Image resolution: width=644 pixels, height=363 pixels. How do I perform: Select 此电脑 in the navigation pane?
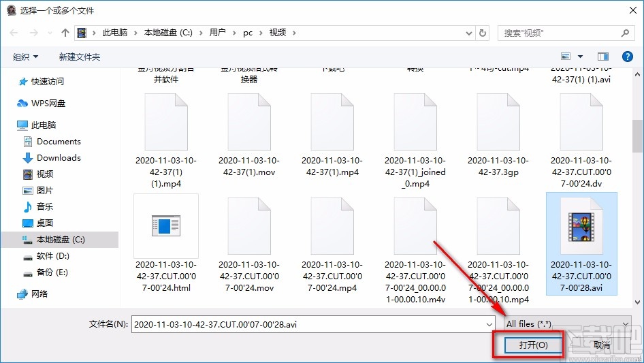36,125
